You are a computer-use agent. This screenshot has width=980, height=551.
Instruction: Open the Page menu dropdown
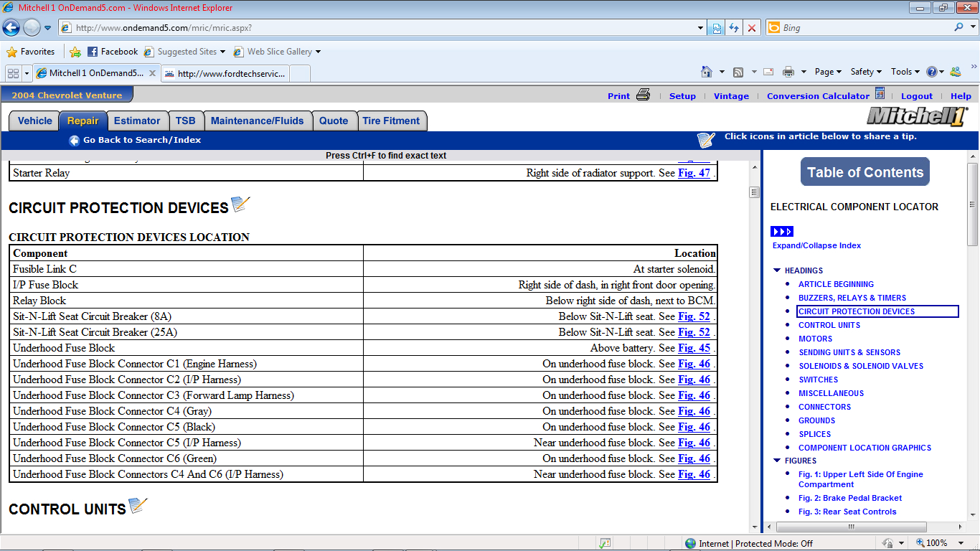pos(829,72)
